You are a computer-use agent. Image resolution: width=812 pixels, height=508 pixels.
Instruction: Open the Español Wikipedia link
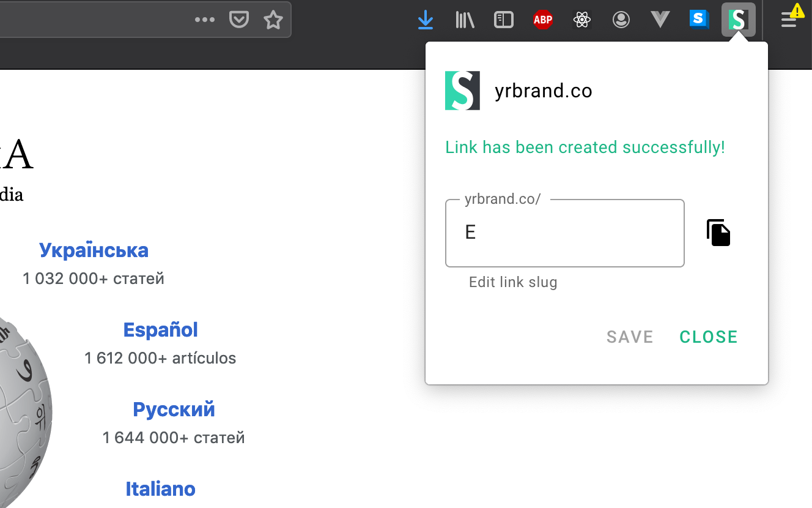(x=160, y=329)
